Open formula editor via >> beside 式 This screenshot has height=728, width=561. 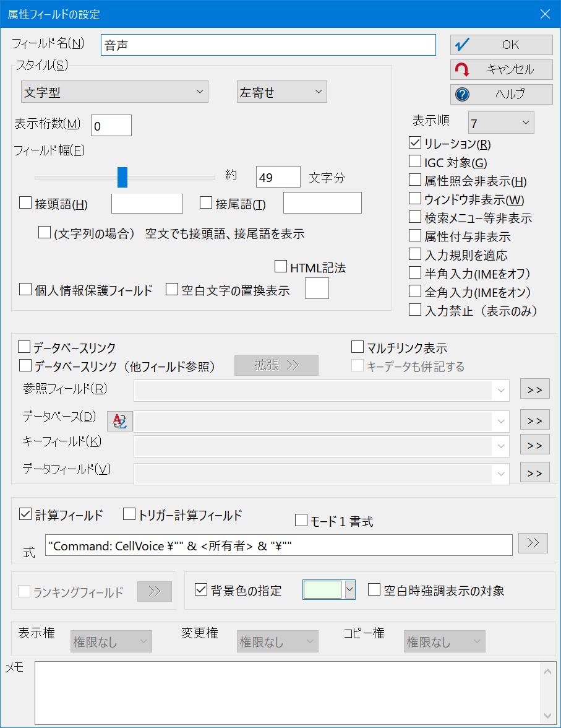click(533, 544)
